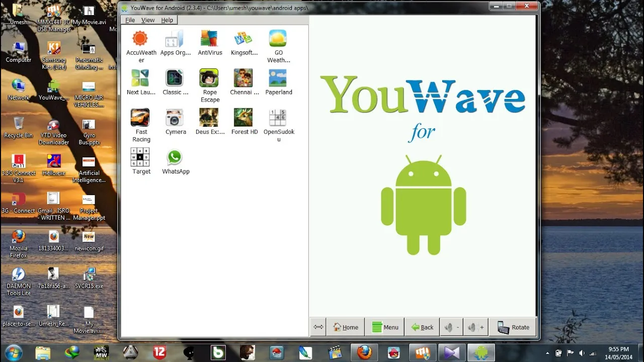Launch the AccuWeather app icon

pyautogui.click(x=140, y=39)
